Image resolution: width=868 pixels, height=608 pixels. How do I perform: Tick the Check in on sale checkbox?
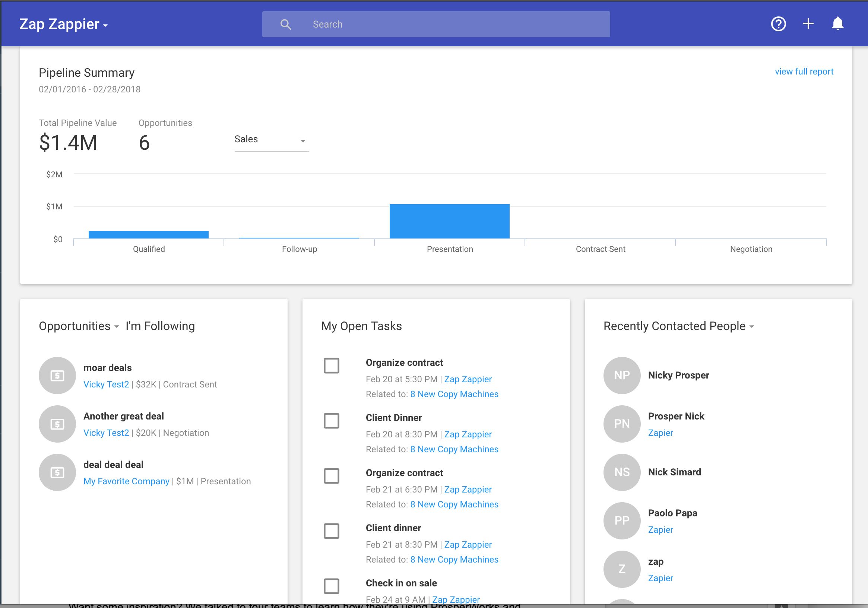click(x=331, y=586)
